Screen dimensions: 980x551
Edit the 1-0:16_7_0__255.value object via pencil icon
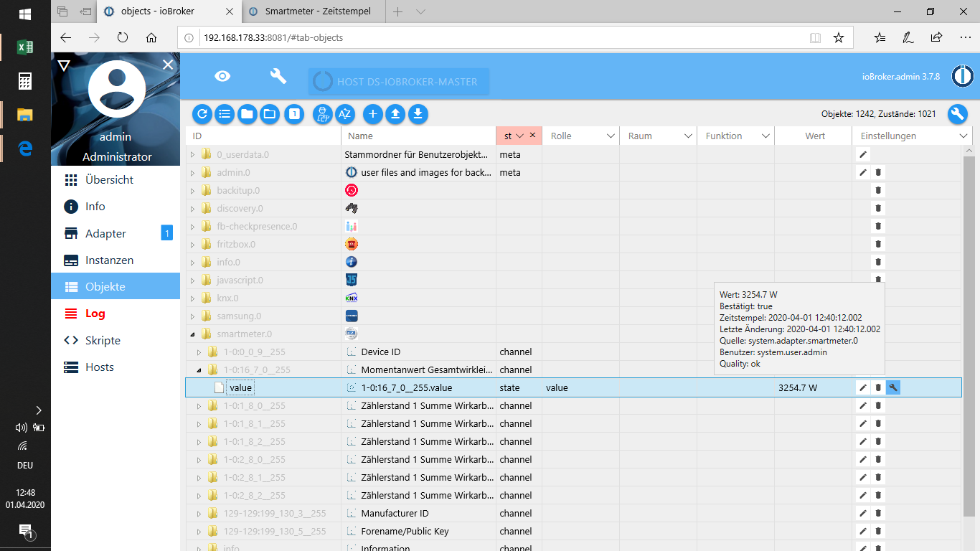863,387
